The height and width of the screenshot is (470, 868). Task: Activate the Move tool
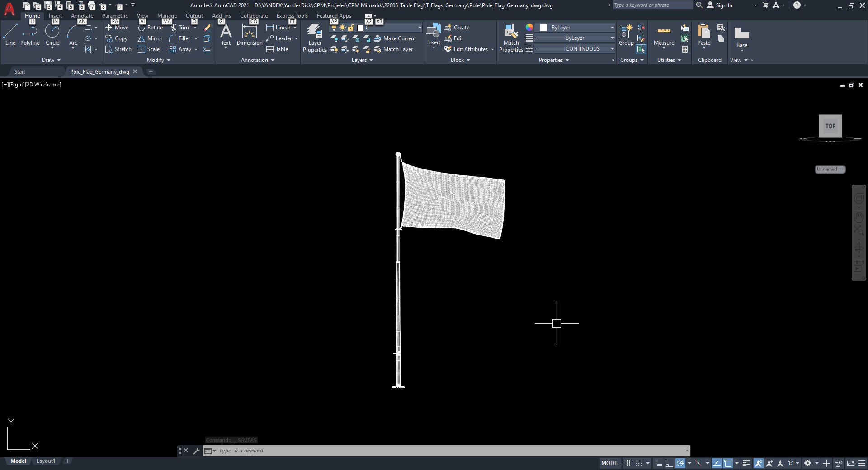[117, 28]
